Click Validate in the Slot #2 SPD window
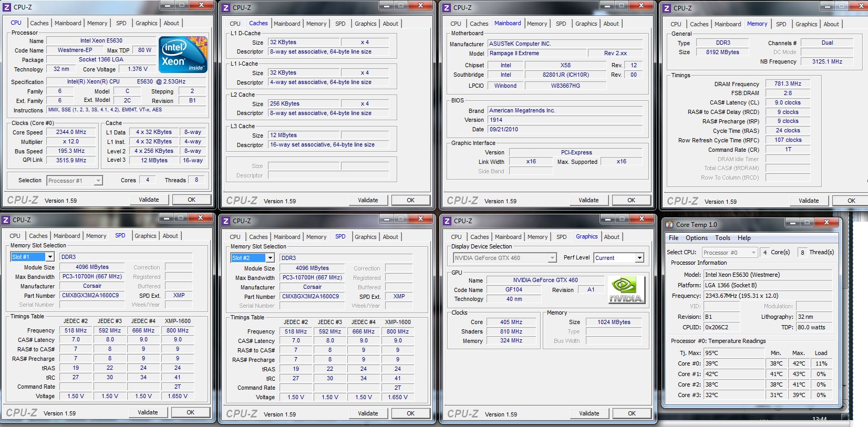This screenshot has height=427, width=868. [x=368, y=413]
